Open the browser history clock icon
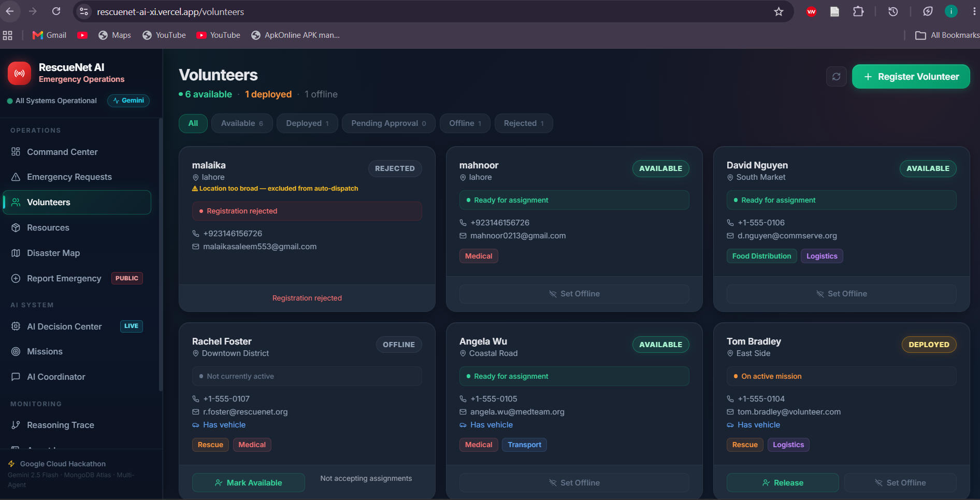 point(893,11)
